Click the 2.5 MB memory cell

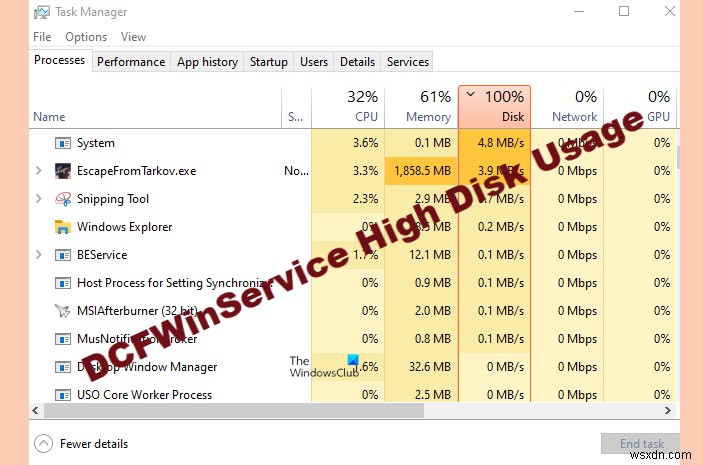click(x=421, y=395)
